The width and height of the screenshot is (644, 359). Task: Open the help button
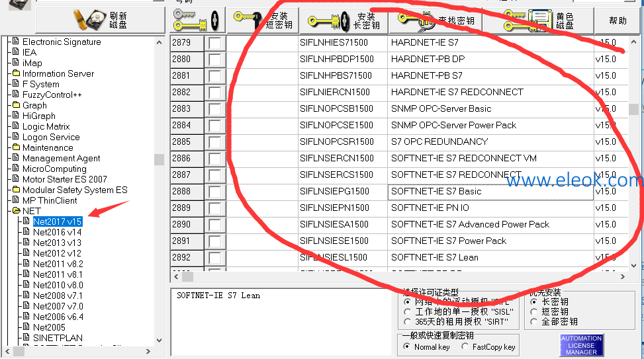618,20
